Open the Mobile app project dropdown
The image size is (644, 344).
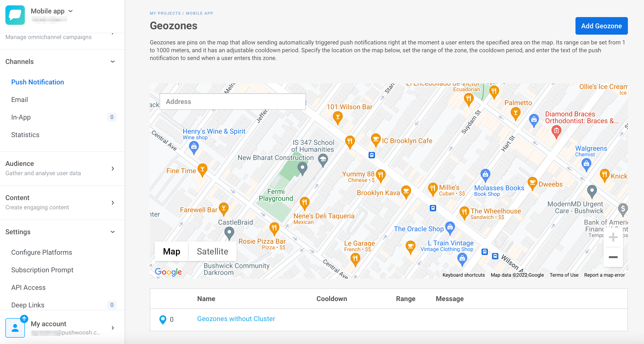(x=70, y=11)
